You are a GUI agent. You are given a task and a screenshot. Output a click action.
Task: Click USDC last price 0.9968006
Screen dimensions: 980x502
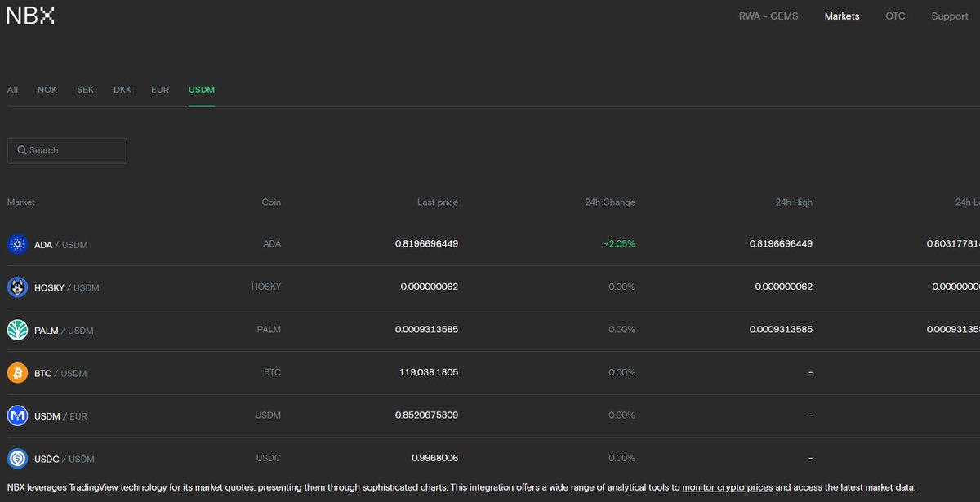[434, 458]
